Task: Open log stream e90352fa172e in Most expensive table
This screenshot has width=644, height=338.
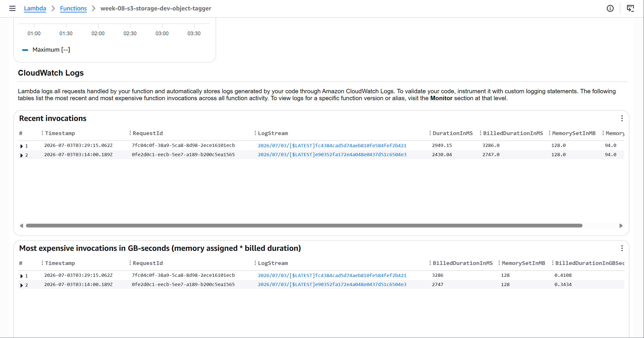Action: (332, 285)
